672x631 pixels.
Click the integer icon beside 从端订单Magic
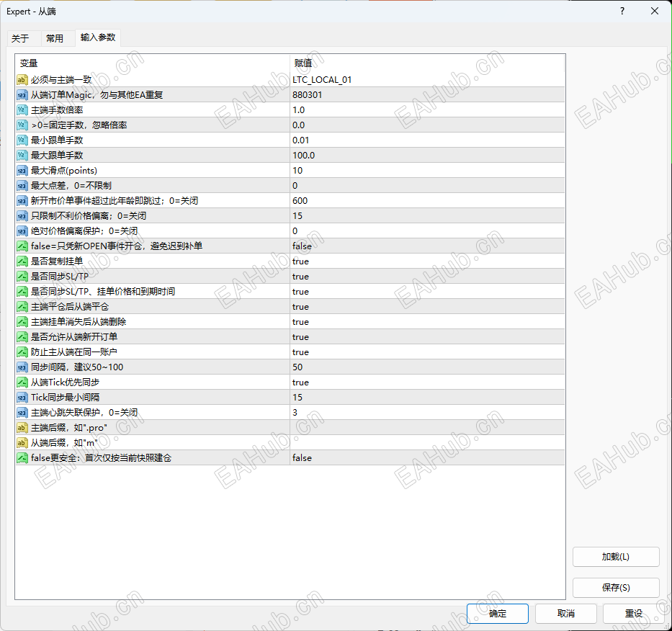pyautogui.click(x=22, y=95)
